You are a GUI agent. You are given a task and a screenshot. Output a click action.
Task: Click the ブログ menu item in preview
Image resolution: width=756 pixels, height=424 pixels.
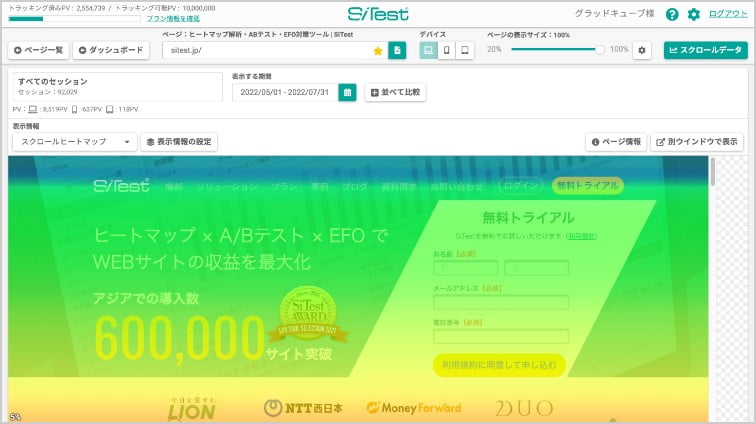(x=355, y=187)
